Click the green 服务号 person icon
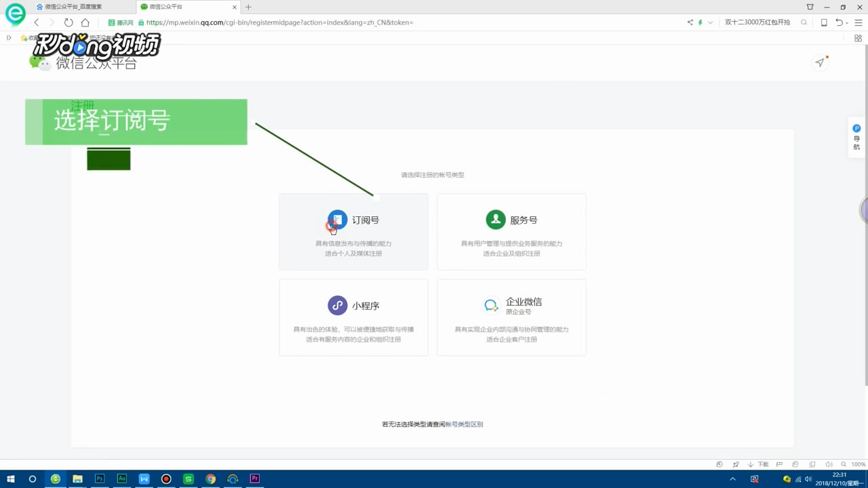Screen dimensions: 868x488 pyautogui.click(x=496, y=220)
